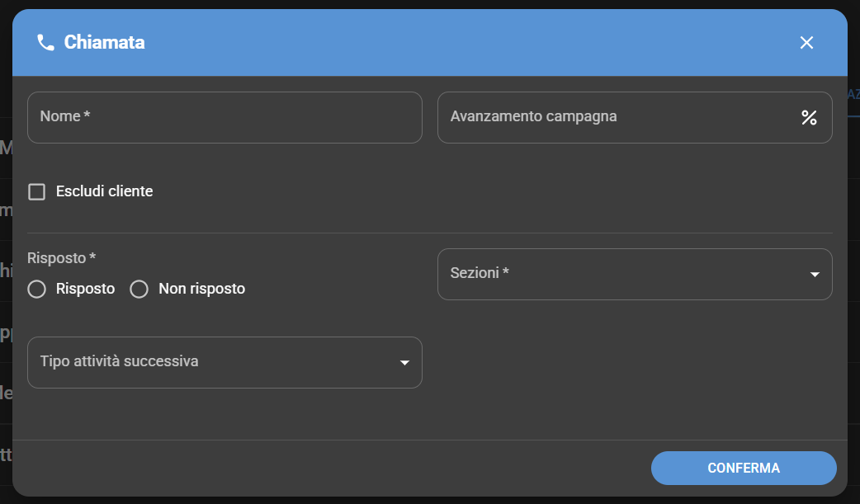Enable the Escludi cliente checkbox
860x504 pixels.
tap(36, 191)
